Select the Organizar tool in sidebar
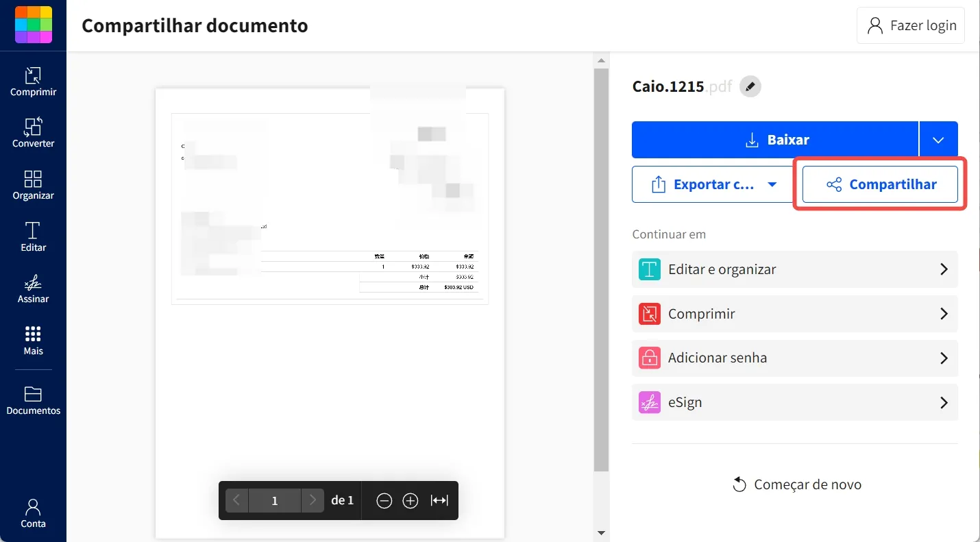Screen dimensions: 980x542 click(33, 185)
